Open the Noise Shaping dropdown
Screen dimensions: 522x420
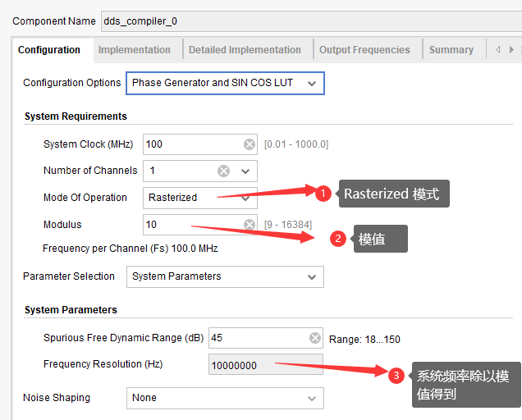pyautogui.click(x=225, y=398)
